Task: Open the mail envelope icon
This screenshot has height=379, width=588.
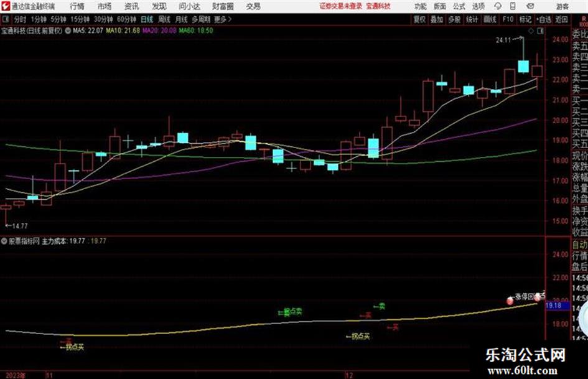Action: (530, 6)
